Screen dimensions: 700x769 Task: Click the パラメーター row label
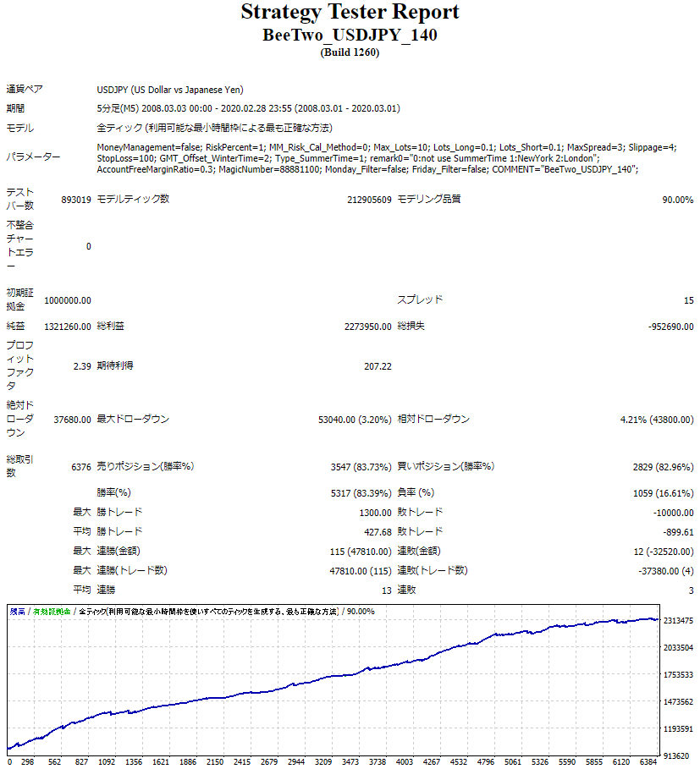point(33,157)
